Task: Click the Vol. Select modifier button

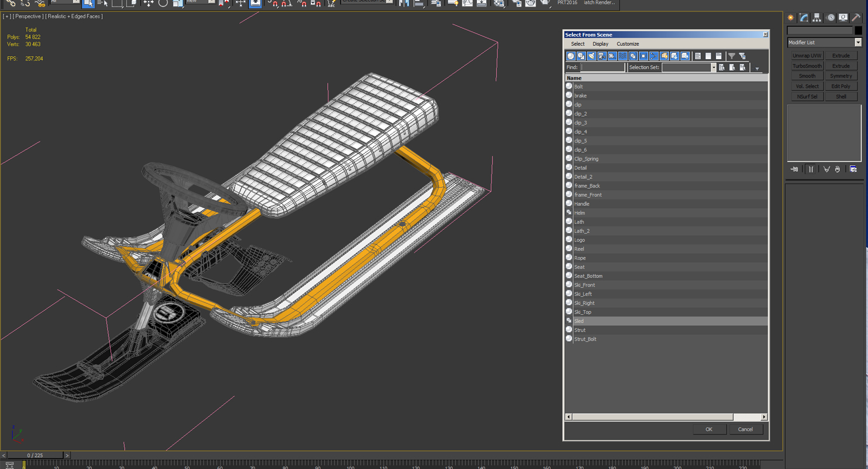Action: (807, 86)
